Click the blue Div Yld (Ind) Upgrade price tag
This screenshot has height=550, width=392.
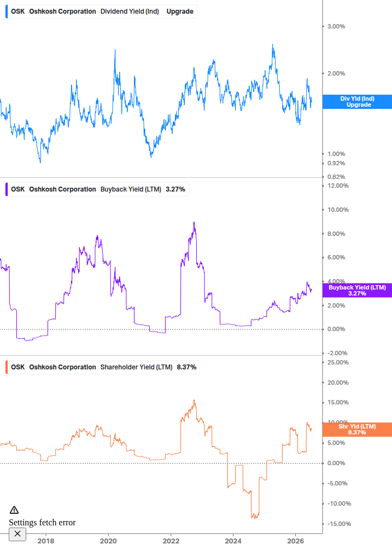357,102
